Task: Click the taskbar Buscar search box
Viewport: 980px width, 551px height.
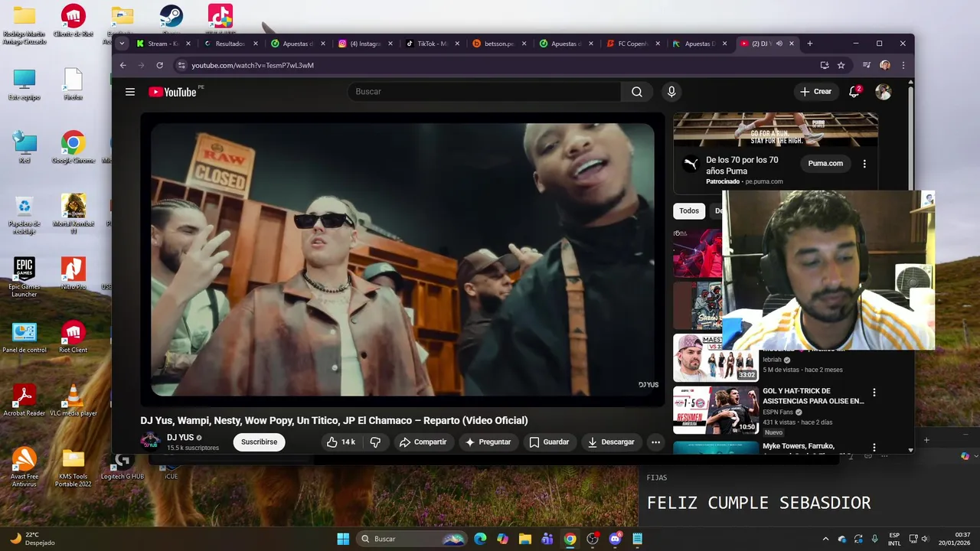Action: [412, 539]
